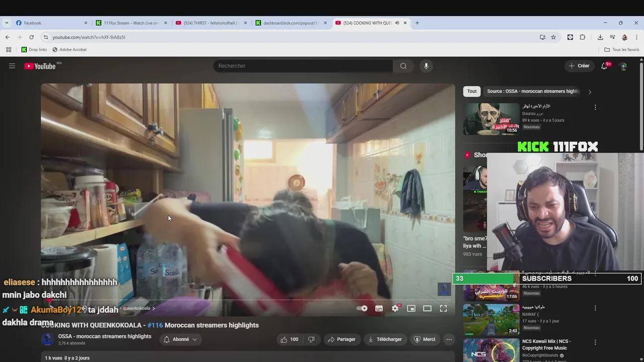
Task: Open browser downloads icon
Action: [600, 37]
